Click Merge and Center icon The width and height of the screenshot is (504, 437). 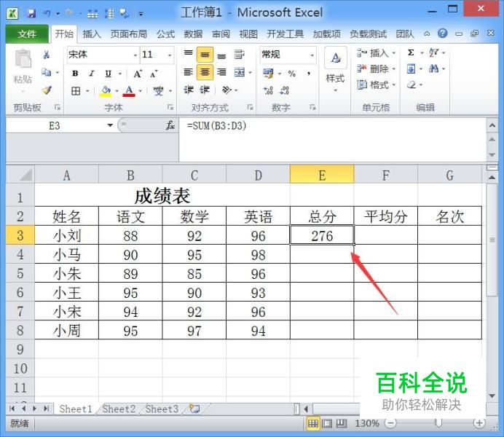click(240, 72)
